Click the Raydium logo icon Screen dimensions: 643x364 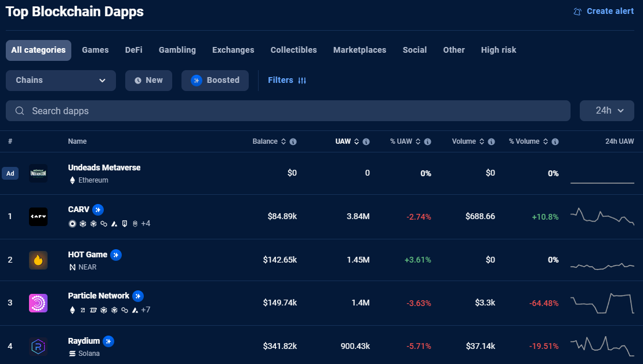click(38, 347)
